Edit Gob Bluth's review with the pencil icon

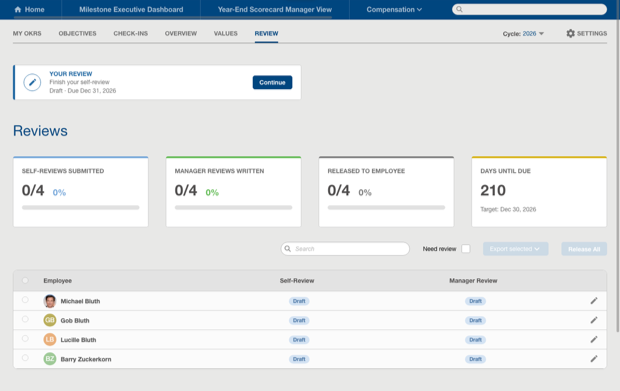(x=594, y=320)
